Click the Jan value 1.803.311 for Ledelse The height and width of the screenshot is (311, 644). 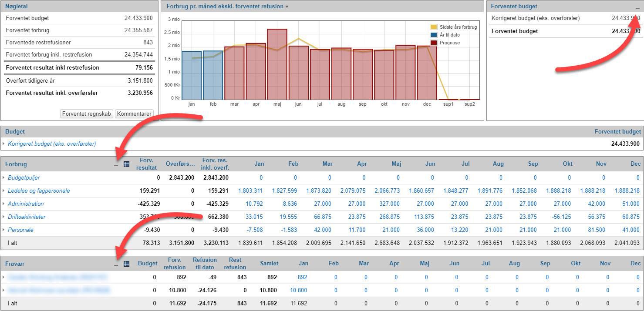(250, 191)
